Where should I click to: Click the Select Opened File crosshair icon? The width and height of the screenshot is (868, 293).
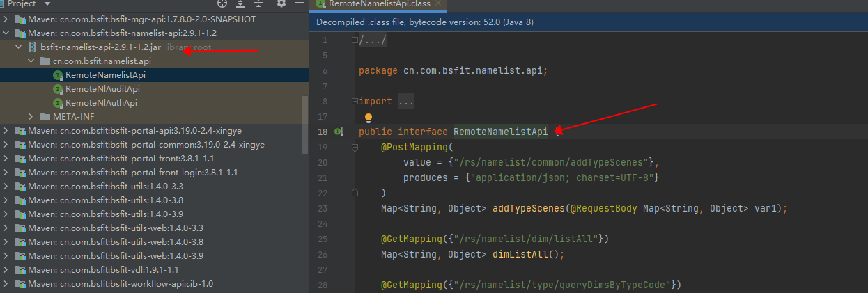click(x=222, y=3)
